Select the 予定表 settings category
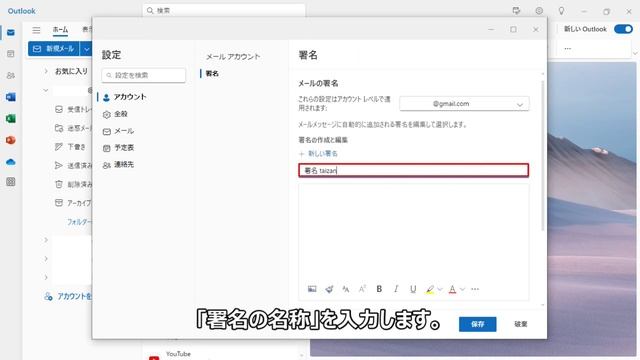640x360 pixels. [118, 148]
